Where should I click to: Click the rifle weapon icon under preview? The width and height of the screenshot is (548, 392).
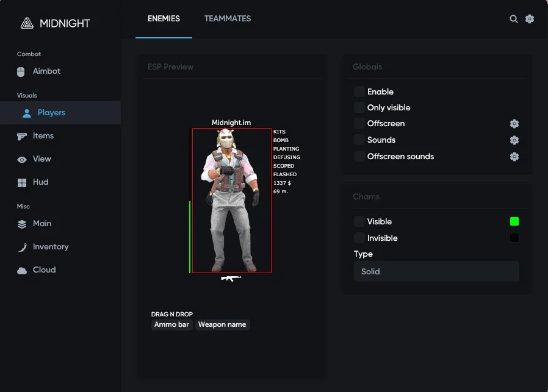(x=231, y=278)
